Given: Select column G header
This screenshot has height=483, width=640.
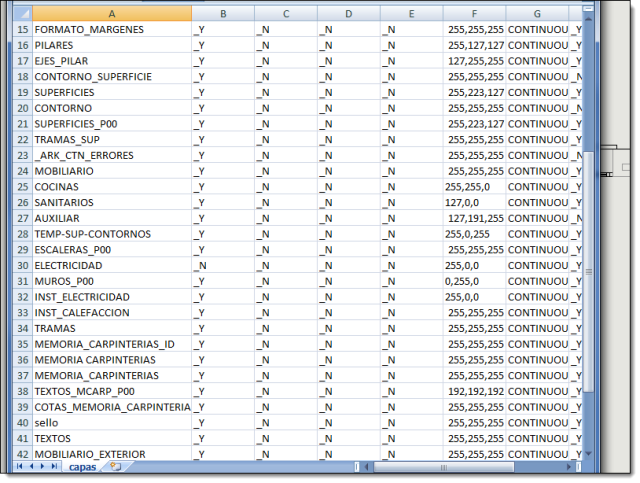Looking at the screenshot, I should click(x=537, y=14).
